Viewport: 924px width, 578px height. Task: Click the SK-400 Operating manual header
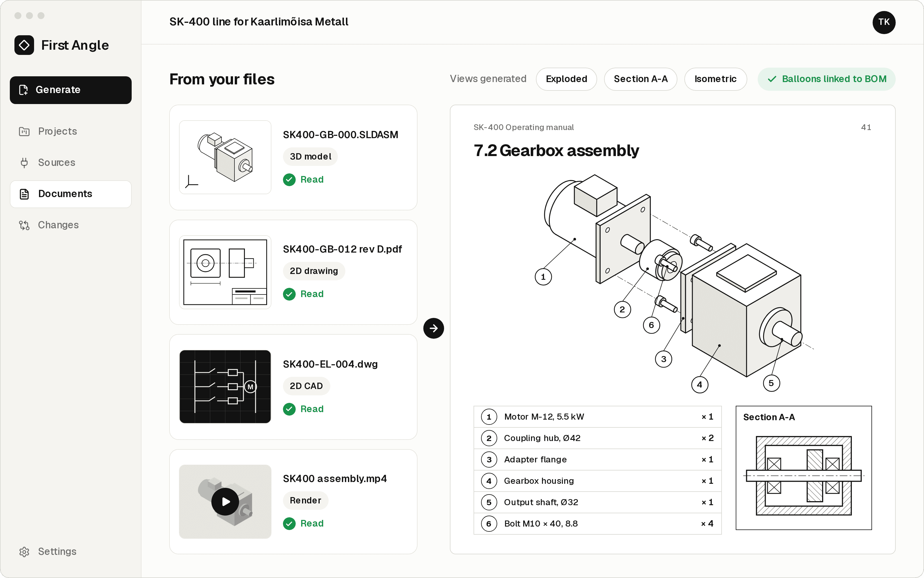tap(524, 127)
